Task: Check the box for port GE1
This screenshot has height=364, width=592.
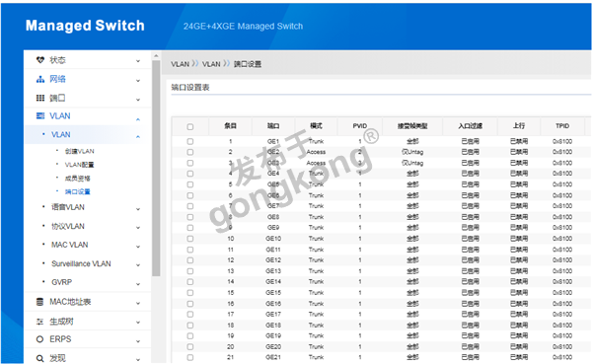Action: tap(189, 141)
